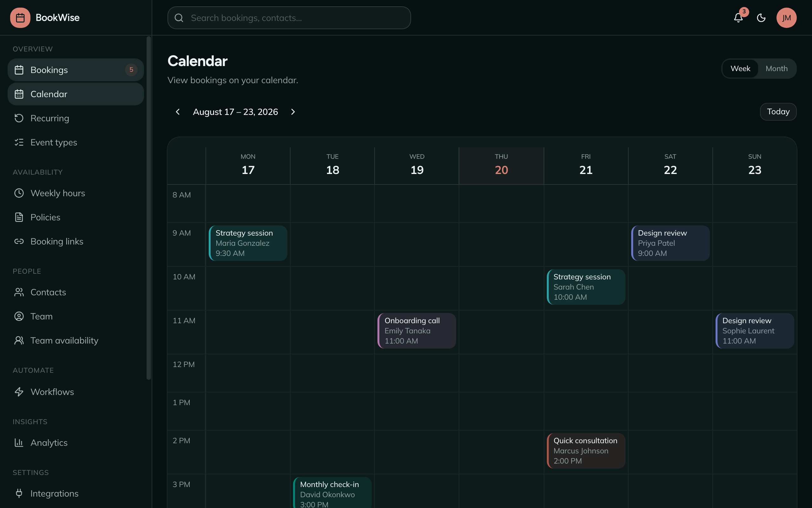Select Thursday 20 highlighted header
This screenshot has width=812, height=508.
pyautogui.click(x=501, y=166)
